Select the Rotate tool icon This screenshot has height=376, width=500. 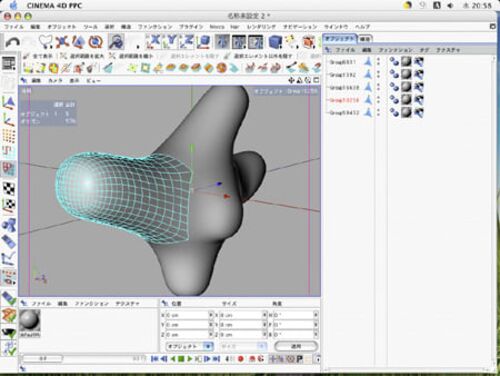[x=96, y=42]
